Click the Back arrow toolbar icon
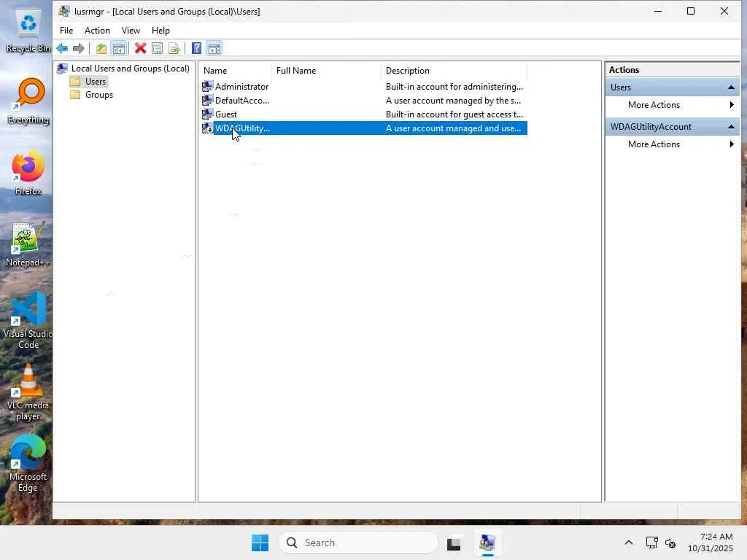This screenshot has width=747, height=560. [x=62, y=48]
